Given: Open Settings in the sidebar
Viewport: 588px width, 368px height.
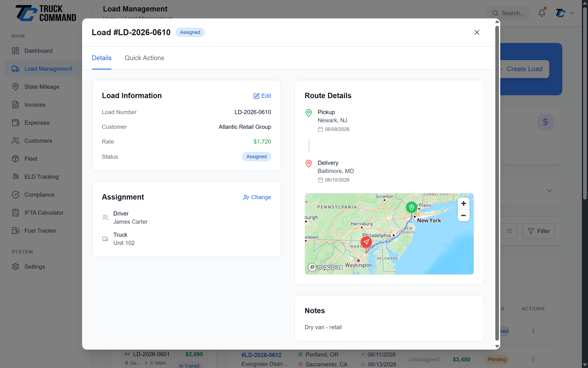Looking at the screenshot, I should [x=35, y=266].
